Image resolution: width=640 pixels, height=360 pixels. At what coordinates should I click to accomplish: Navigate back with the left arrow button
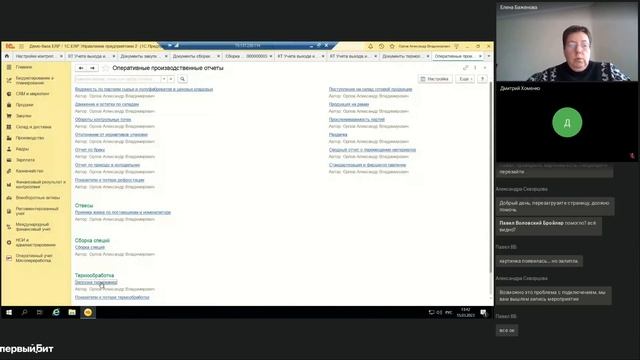(x=81, y=68)
